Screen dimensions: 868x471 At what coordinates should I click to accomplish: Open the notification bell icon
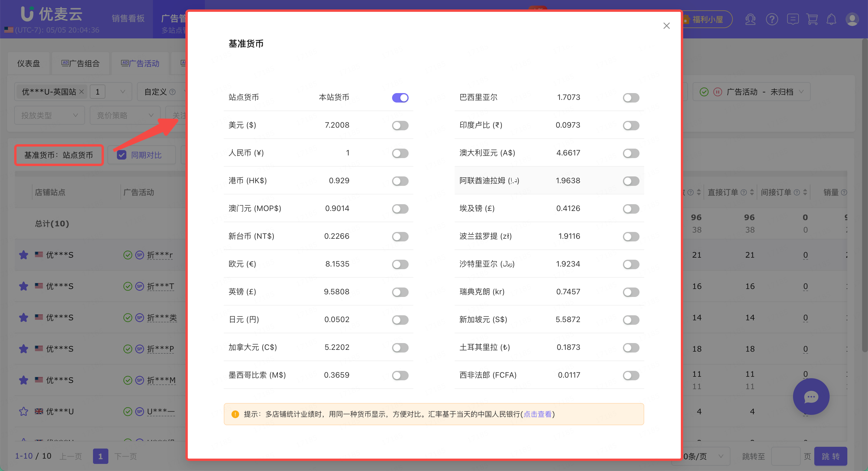pyautogui.click(x=831, y=19)
